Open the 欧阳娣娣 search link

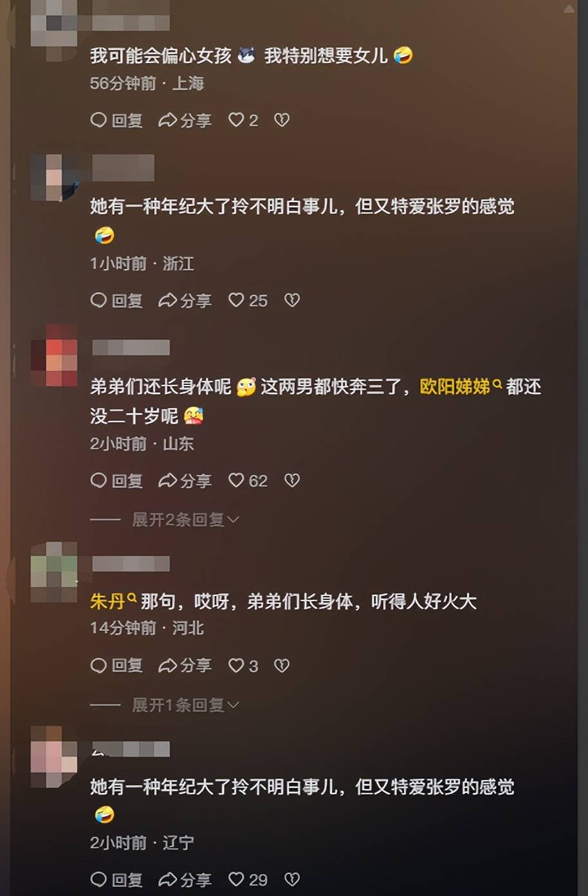click(x=461, y=387)
